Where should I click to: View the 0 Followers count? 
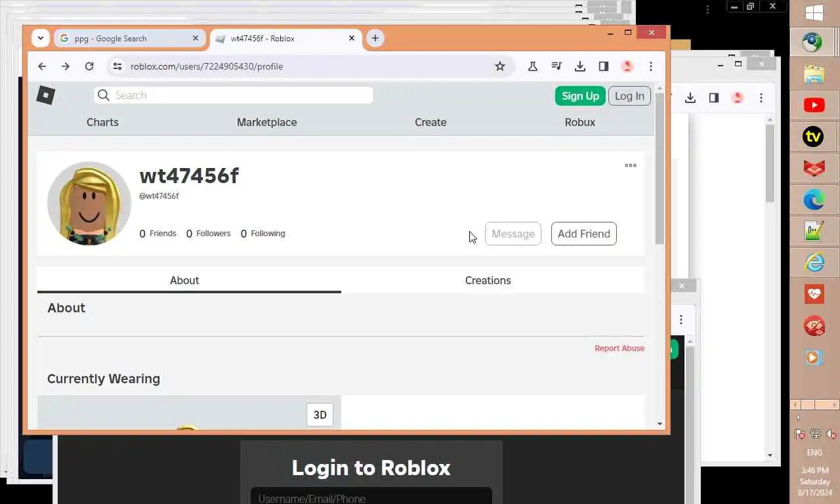click(209, 234)
